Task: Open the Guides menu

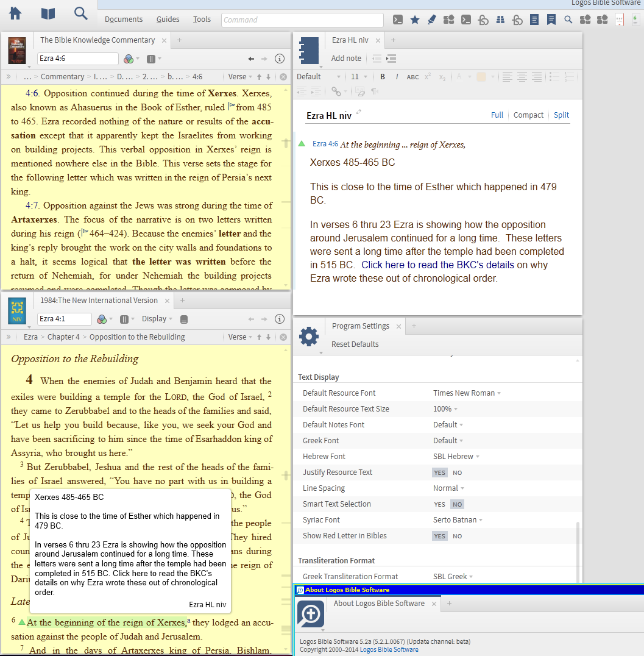Action: coord(168,20)
